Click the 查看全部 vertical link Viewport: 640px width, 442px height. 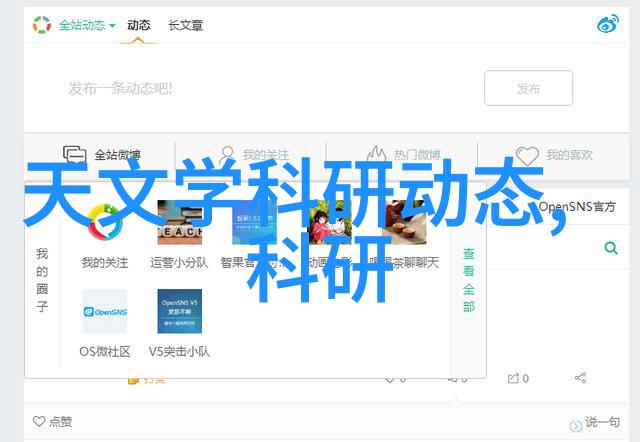[x=469, y=280]
